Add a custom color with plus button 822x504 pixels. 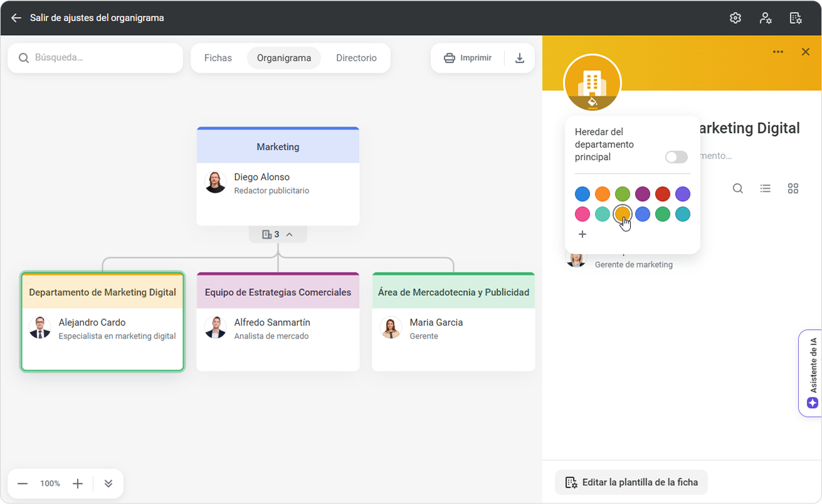582,234
